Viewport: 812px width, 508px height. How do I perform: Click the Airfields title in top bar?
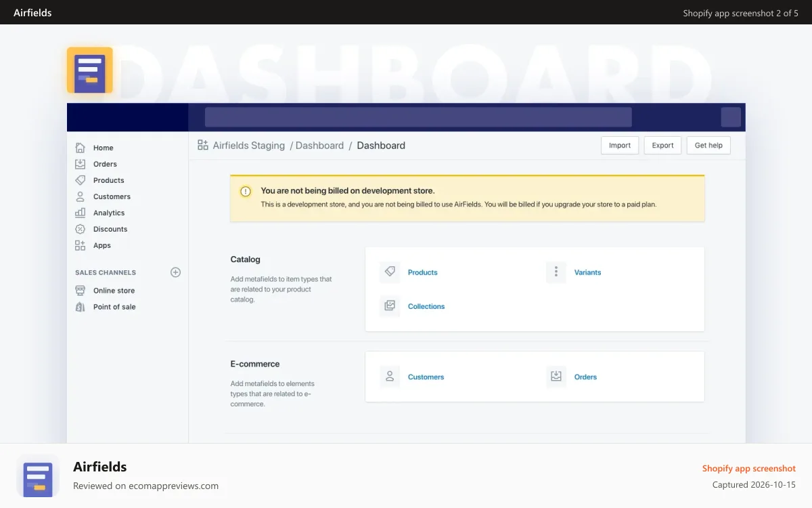(32, 12)
